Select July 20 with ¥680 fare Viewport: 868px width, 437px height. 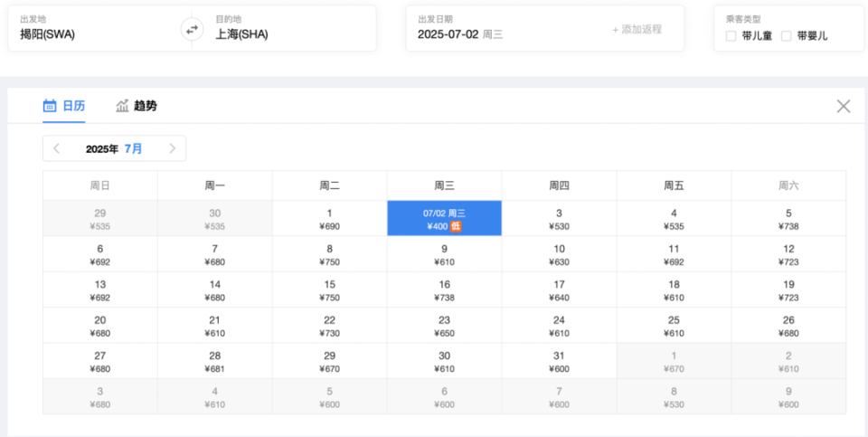point(100,325)
